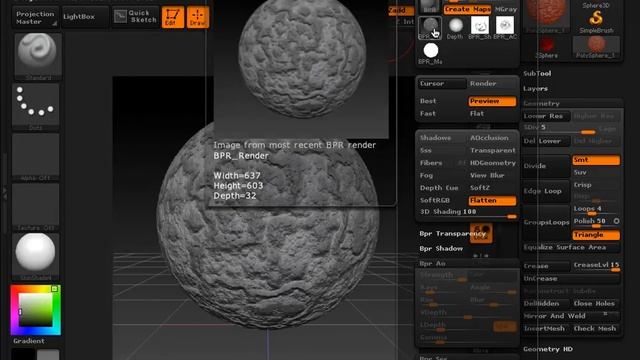
Task: Select the lower PolySphere_1 tool thumbnail
Action: 596,47
